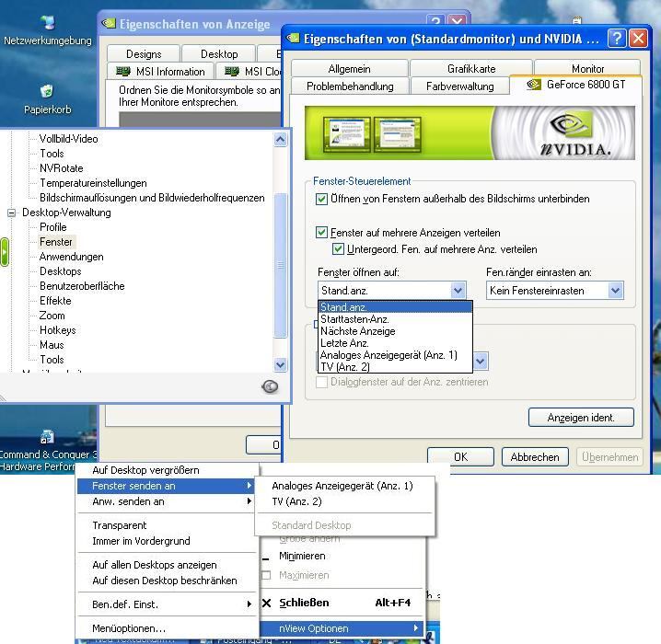Select the GeForce 6800 GT tab
The width and height of the screenshot is (661, 644).
point(576,85)
